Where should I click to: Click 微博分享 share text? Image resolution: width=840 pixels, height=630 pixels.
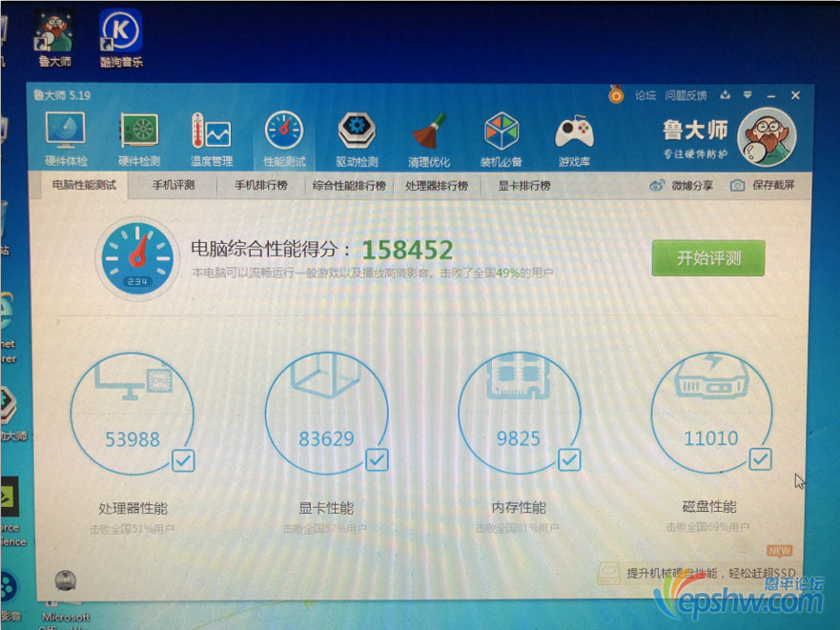pyautogui.click(x=692, y=185)
